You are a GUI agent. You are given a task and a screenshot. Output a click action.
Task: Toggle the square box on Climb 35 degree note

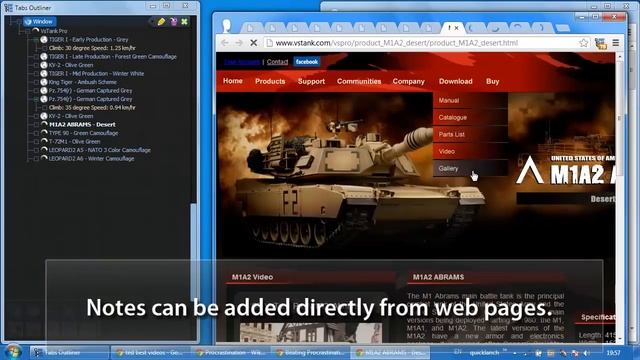pyautogui.click(x=44, y=108)
